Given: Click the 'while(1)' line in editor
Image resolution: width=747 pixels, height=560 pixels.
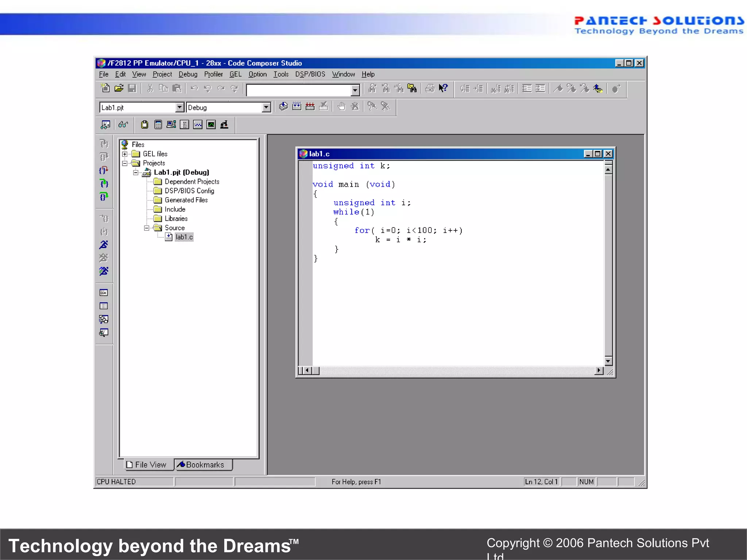Looking at the screenshot, I should coord(353,212).
